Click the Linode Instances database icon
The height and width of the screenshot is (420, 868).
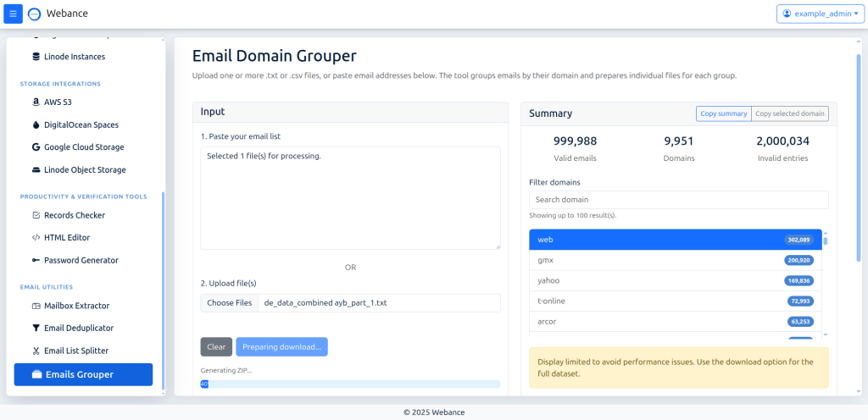36,57
